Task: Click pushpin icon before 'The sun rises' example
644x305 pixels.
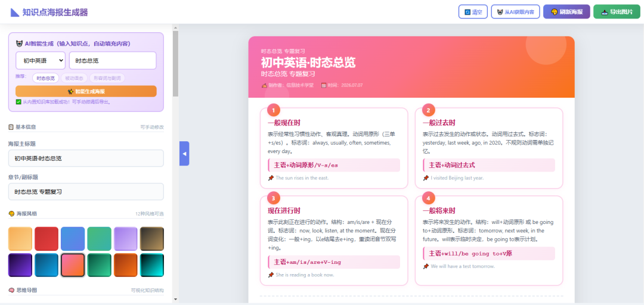Action: pos(271,178)
